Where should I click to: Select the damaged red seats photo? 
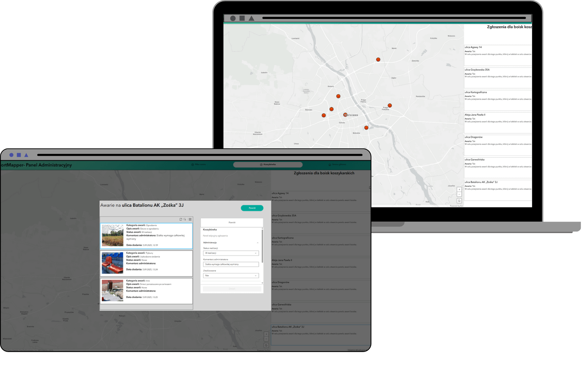(112, 263)
